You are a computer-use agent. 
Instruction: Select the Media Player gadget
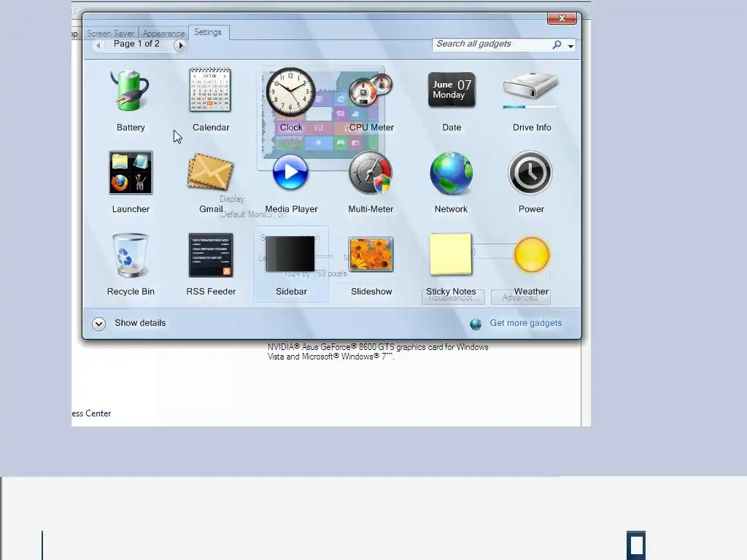(290, 172)
